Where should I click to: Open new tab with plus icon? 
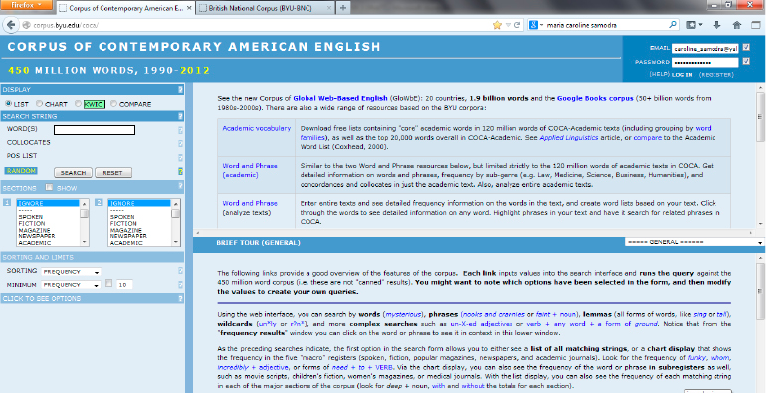click(343, 8)
